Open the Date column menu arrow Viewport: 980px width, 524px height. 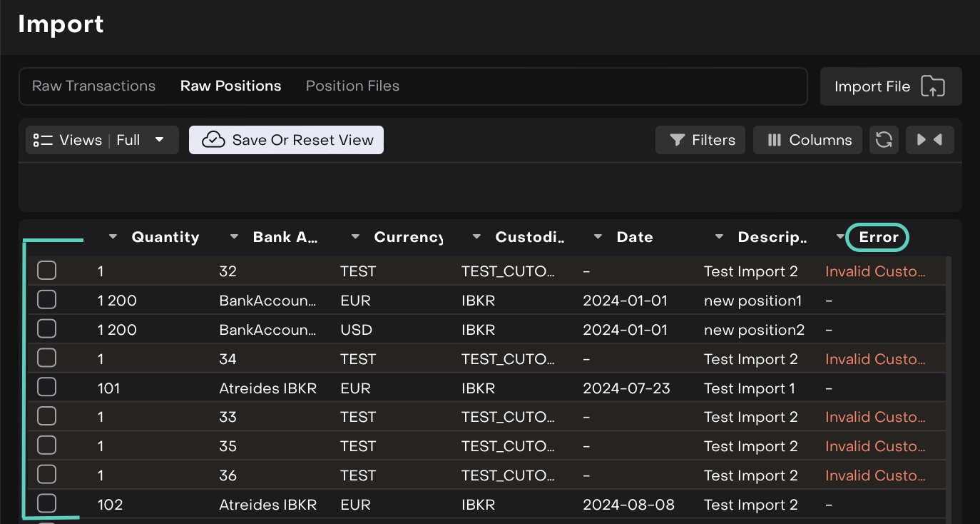click(598, 237)
